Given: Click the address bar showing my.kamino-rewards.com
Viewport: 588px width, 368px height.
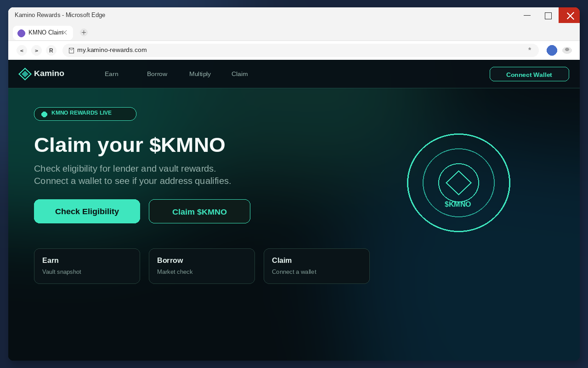Looking at the screenshot, I should pos(300,50).
